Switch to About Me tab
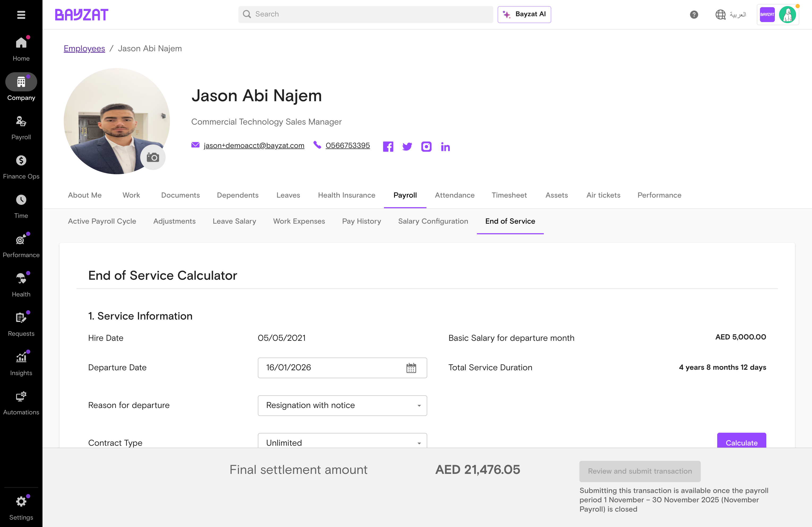Image resolution: width=812 pixels, height=527 pixels. pos(85,195)
